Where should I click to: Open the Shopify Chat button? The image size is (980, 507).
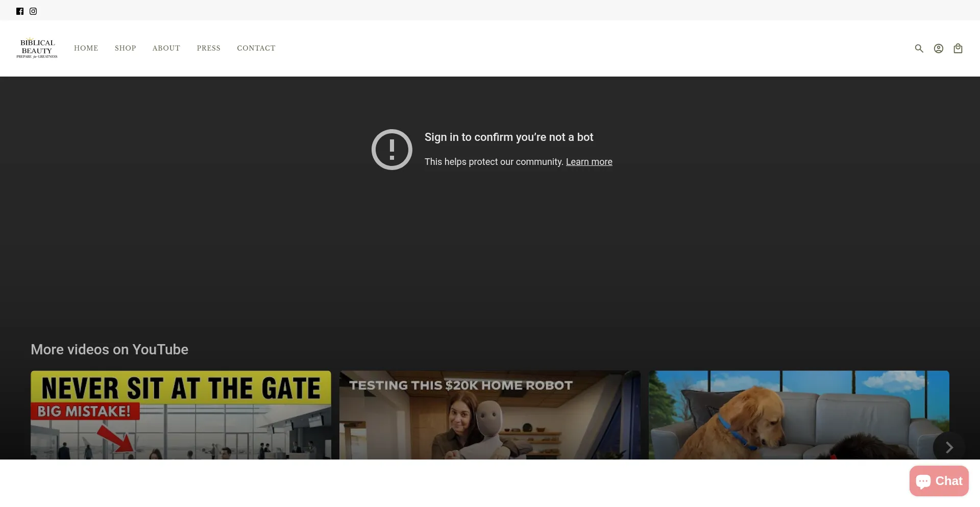(x=938, y=481)
